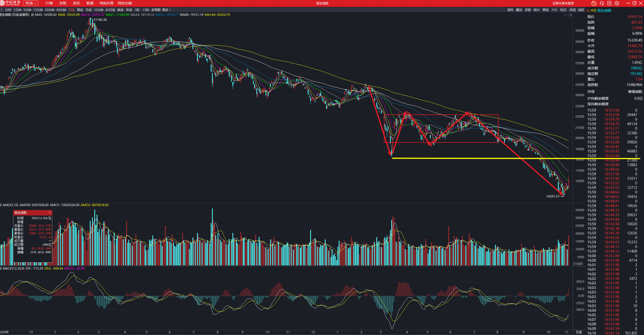Click 证券交易未登录 login status
644x335 pixels.
(x=563, y=3)
